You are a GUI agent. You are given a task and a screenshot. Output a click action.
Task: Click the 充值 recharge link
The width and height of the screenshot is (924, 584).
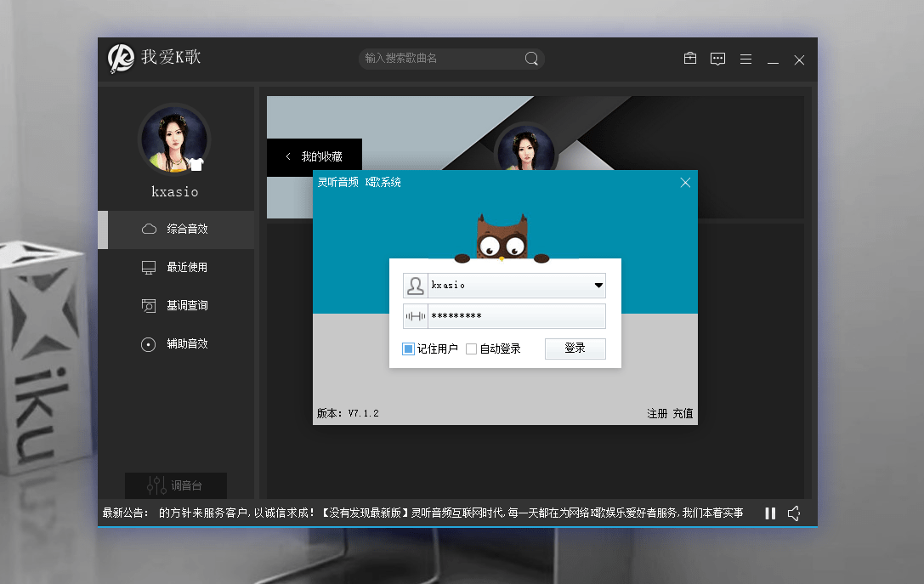click(x=683, y=414)
